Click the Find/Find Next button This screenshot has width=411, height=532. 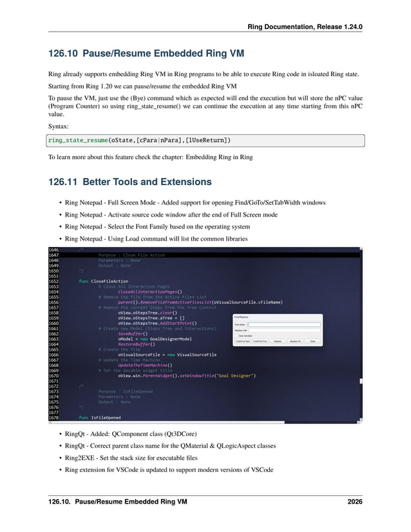[x=243, y=341]
